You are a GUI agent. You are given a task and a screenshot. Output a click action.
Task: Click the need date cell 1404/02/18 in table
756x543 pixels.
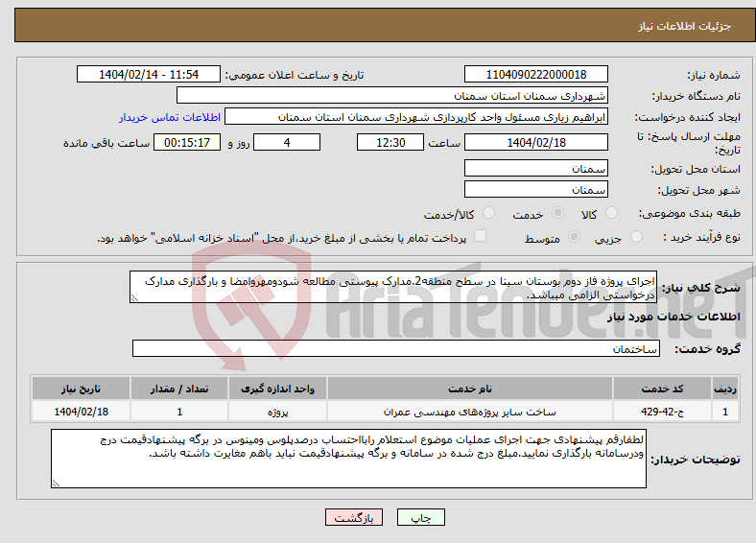click(81, 412)
